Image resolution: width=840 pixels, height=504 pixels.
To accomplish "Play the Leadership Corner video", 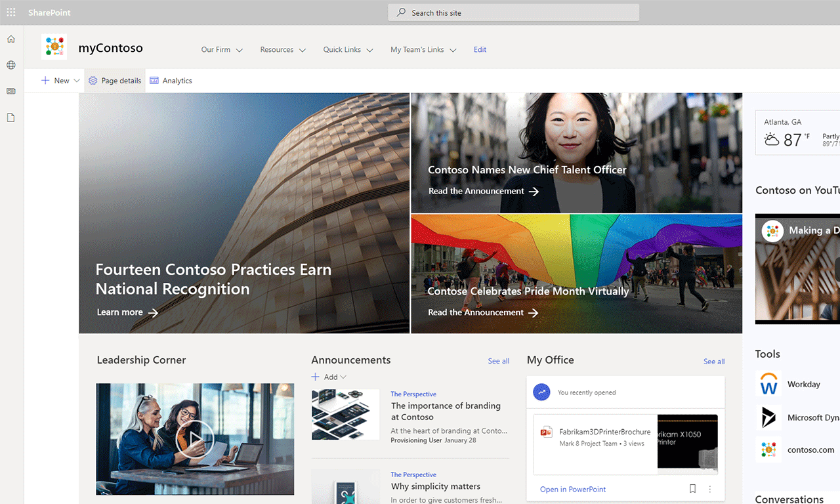I will (x=195, y=438).
